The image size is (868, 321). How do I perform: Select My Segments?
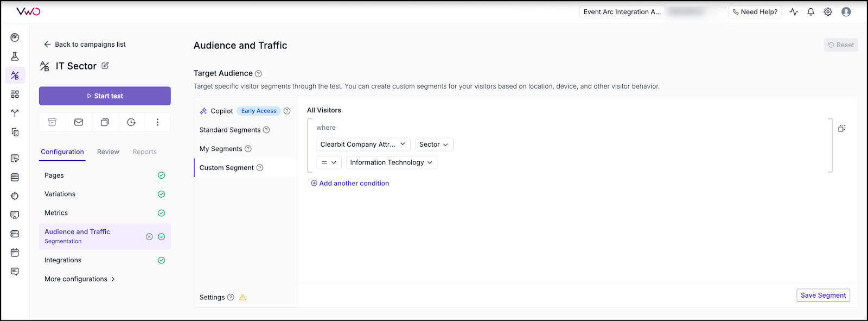click(x=221, y=149)
